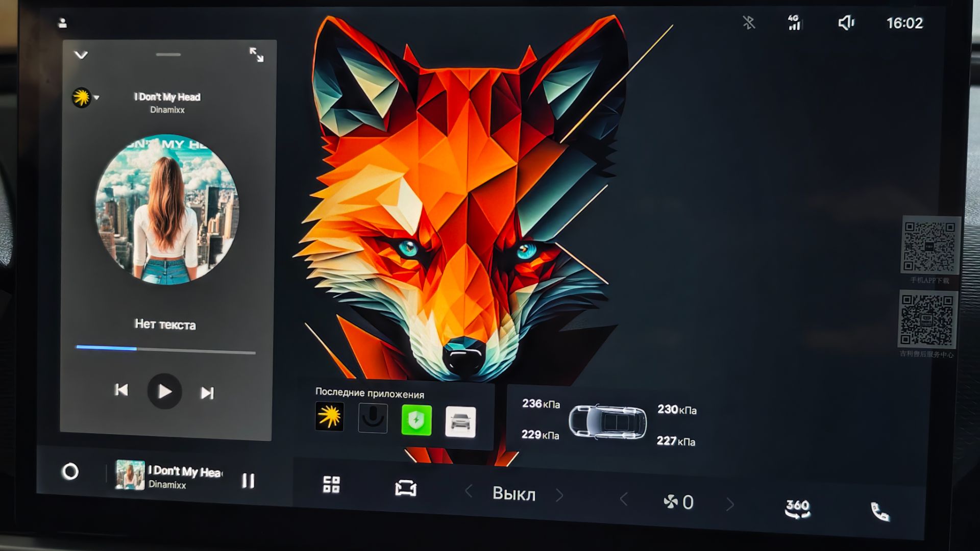The height and width of the screenshot is (551, 980).
Task: Collapse the music widget with the chevron
Action: coord(81,55)
